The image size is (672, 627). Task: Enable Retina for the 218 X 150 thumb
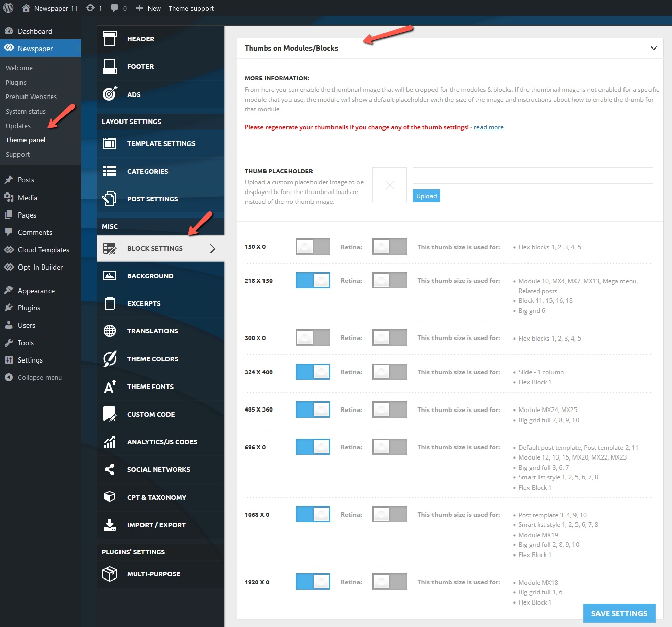coord(390,280)
